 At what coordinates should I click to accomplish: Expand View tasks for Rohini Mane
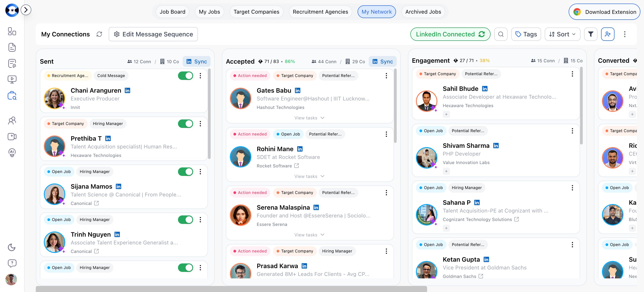click(x=309, y=176)
